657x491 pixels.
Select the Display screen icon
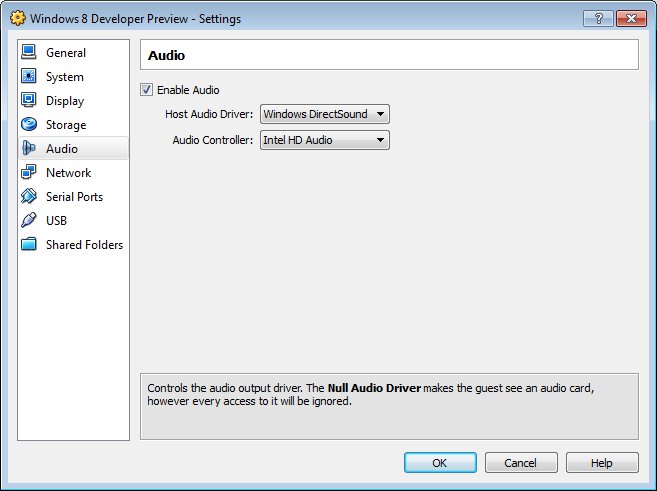point(28,100)
